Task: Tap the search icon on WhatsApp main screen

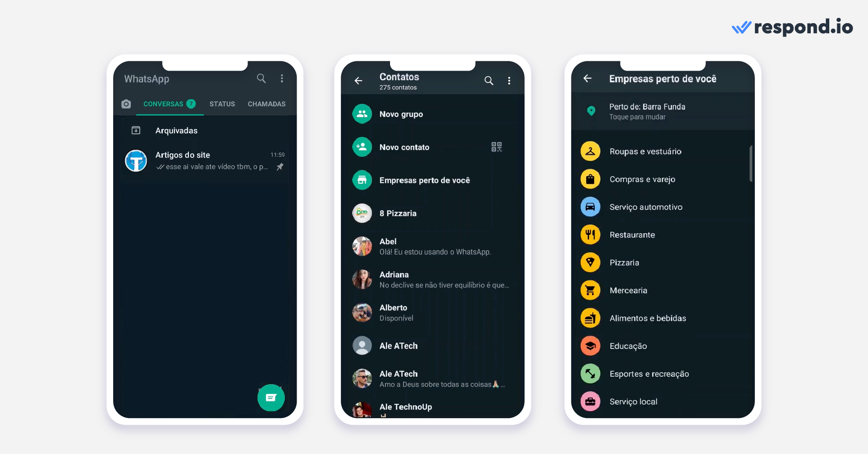Action: coord(260,79)
